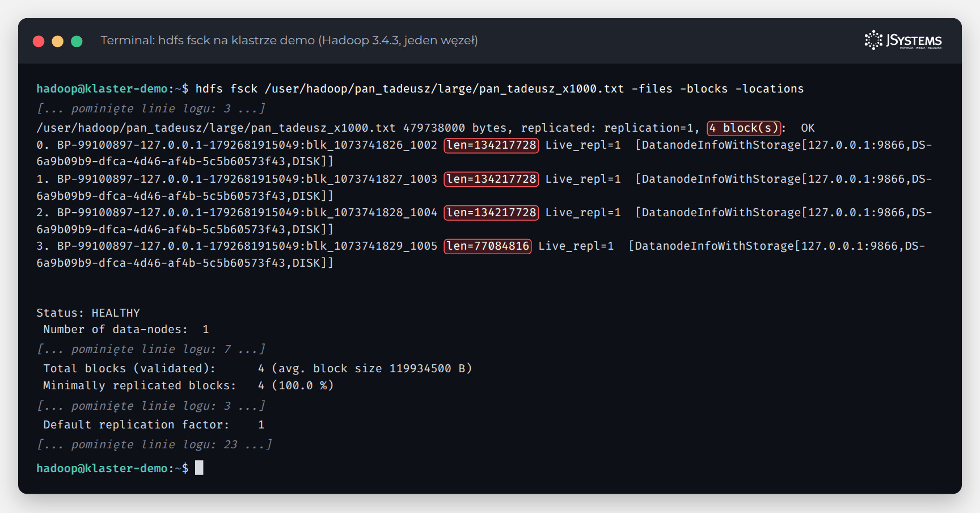Click highlighted len=77084816 of block 3

click(488, 246)
